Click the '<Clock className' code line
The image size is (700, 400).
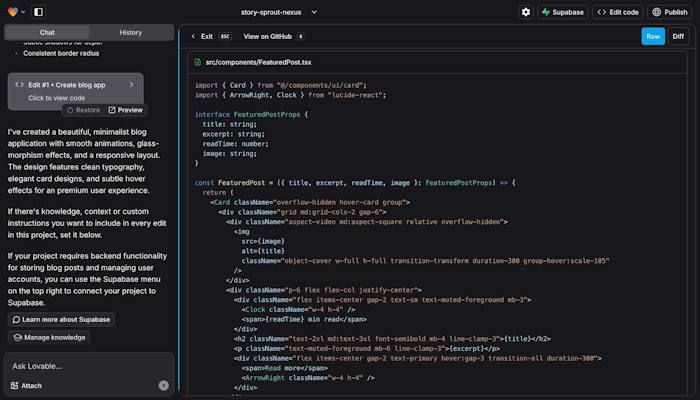pos(298,310)
